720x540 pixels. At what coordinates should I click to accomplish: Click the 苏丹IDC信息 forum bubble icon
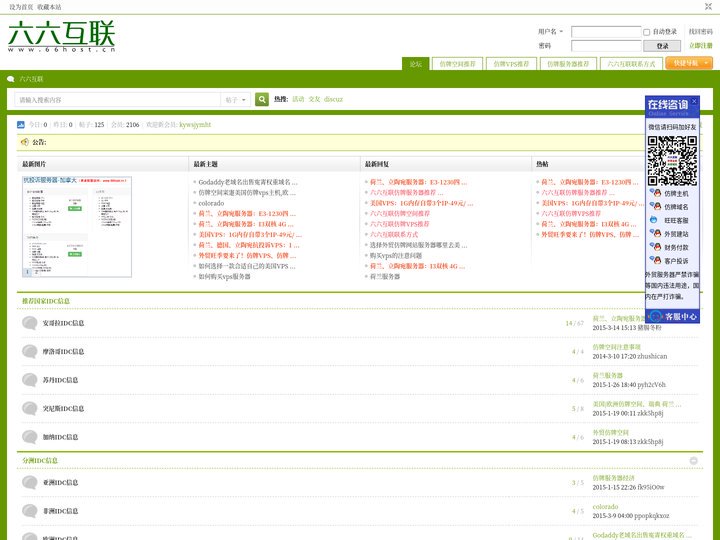pos(30,380)
